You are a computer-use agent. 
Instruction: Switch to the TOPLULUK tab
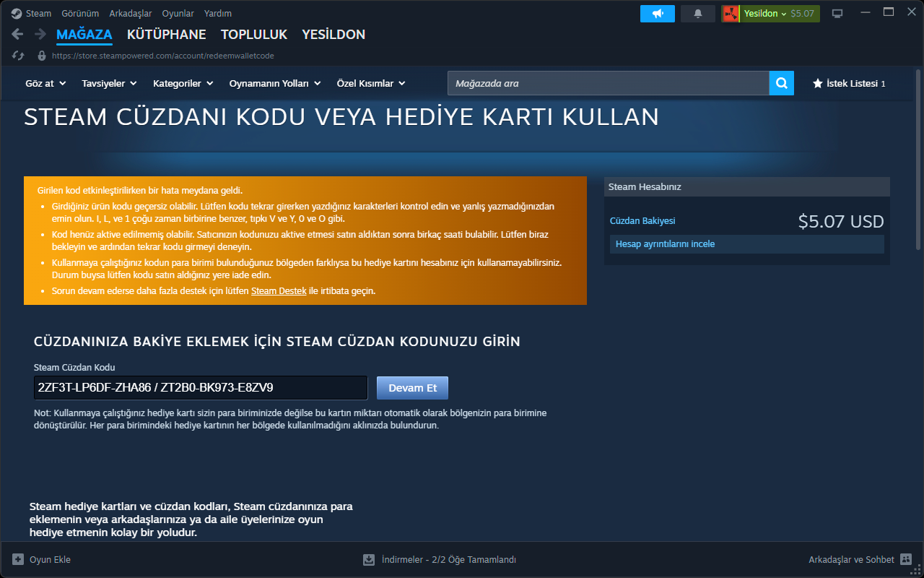(254, 34)
